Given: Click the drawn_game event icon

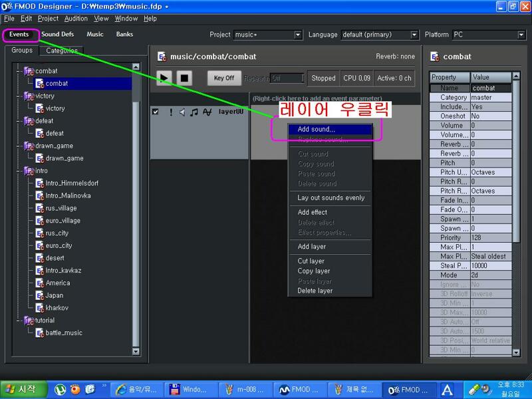Looking at the screenshot, I should 40,158.
